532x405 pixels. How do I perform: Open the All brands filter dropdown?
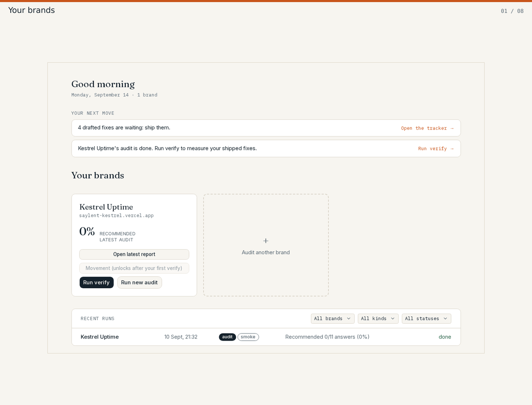point(332,319)
